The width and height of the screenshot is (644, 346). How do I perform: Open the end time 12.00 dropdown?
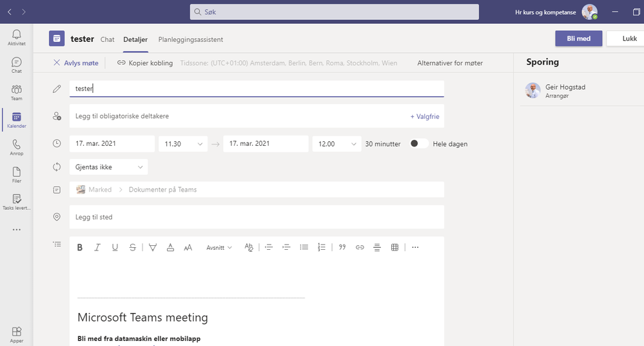click(337, 144)
